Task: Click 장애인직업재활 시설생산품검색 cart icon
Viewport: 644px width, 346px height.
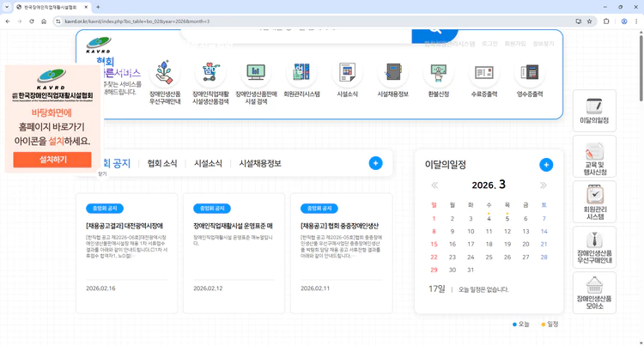Action: 210,74
